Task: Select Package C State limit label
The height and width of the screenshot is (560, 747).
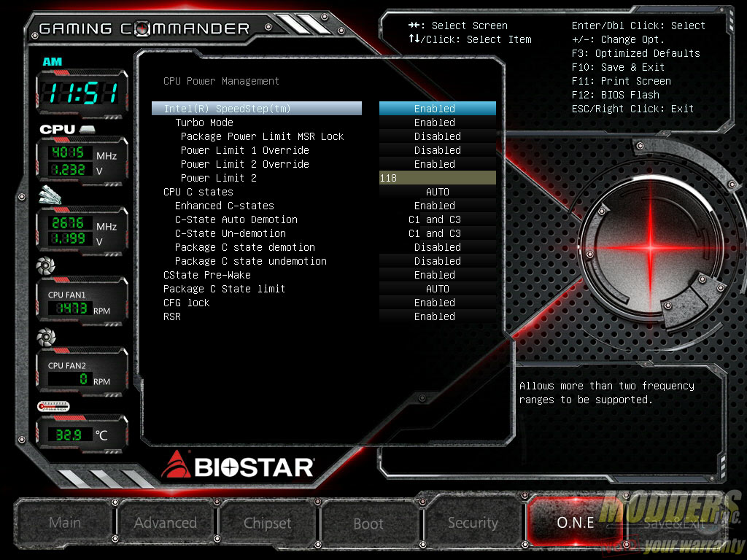Action: point(225,288)
